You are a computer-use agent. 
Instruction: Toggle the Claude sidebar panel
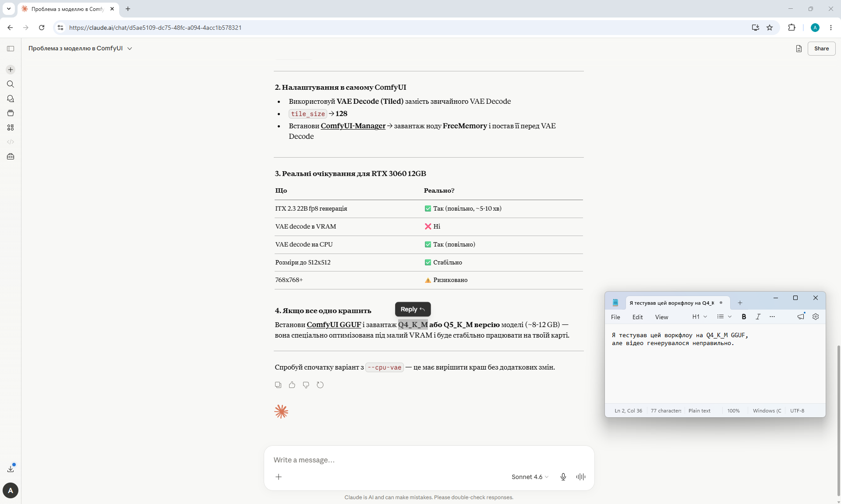click(11, 49)
